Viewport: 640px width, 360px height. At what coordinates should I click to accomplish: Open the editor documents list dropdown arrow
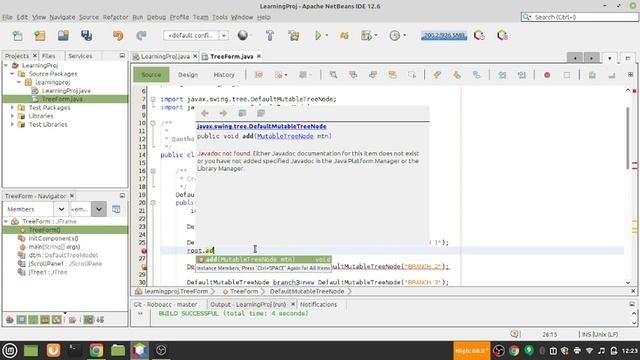click(609, 58)
